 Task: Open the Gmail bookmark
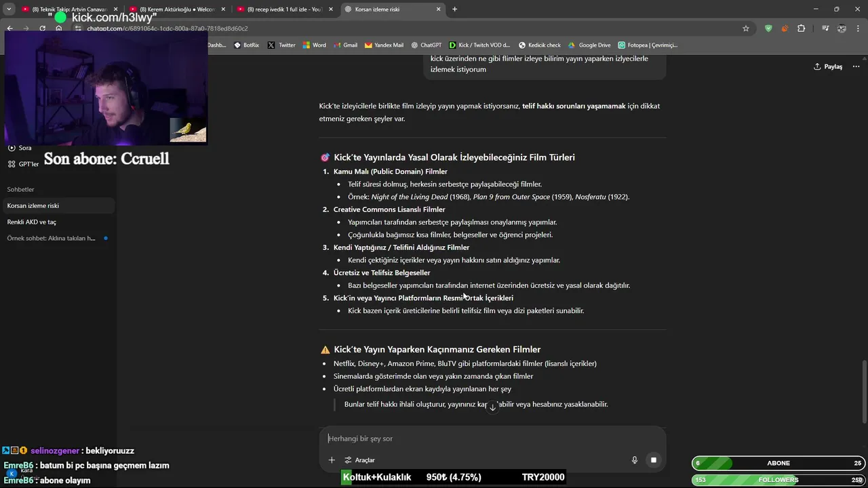point(345,45)
